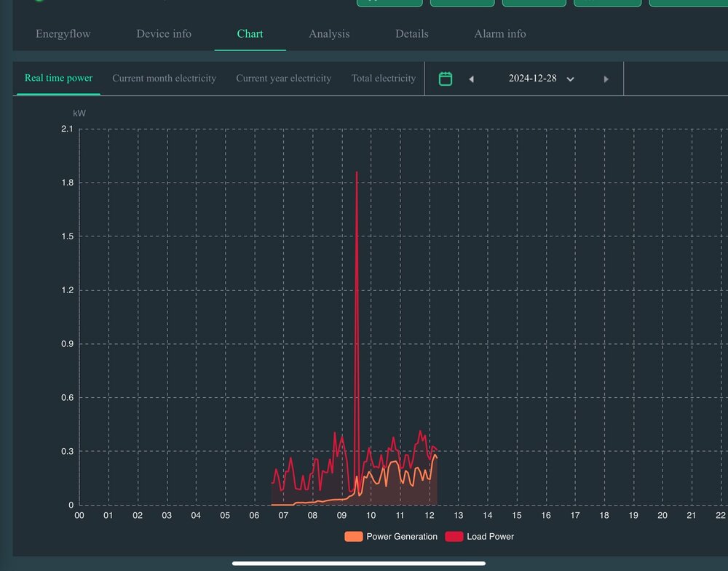728x571 pixels.
Task: Expand the date dropdown chevron
Action: coord(570,79)
